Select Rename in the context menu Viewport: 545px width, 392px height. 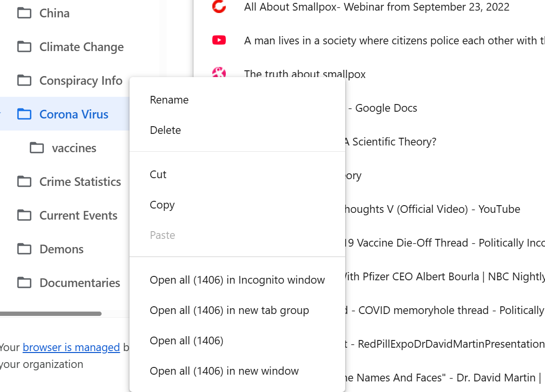pyautogui.click(x=237, y=100)
